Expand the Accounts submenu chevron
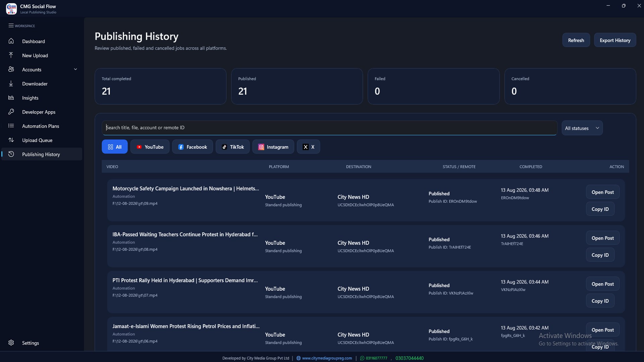 click(x=75, y=69)
